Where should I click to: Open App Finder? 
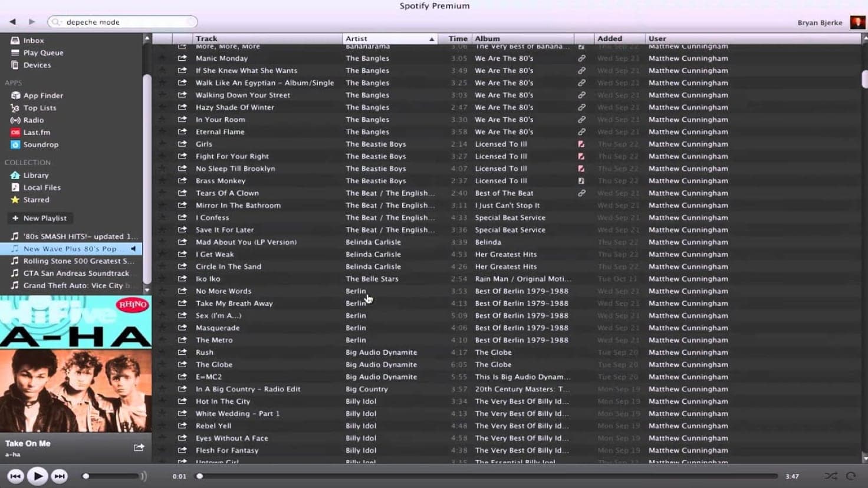43,95
